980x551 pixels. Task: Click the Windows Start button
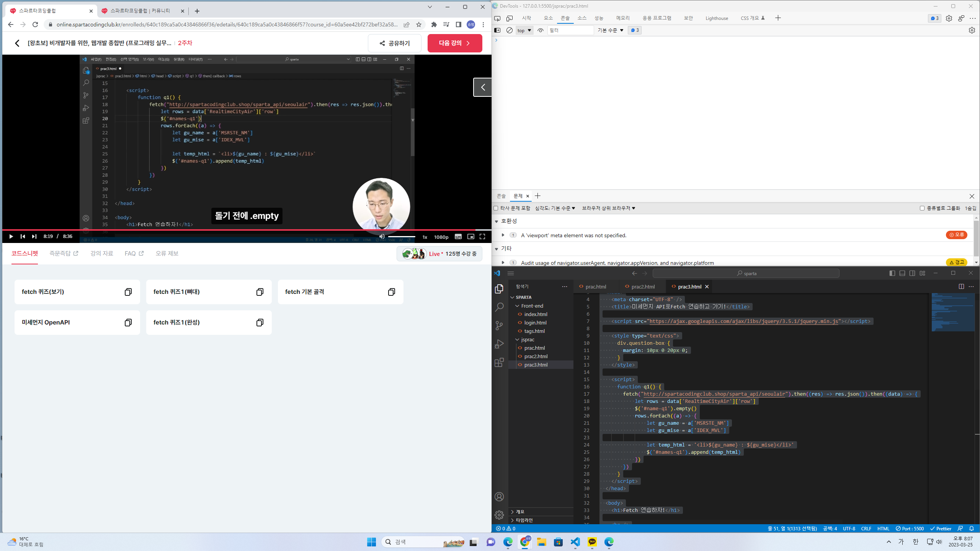[x=371, y=542]
